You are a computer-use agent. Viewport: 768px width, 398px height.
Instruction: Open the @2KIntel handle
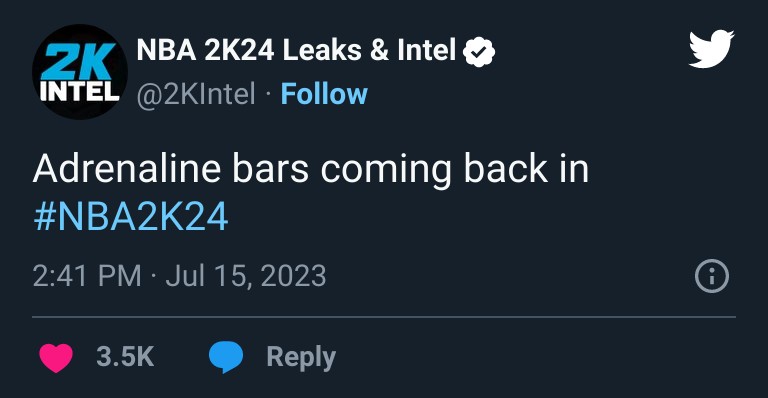click(196, 94)
